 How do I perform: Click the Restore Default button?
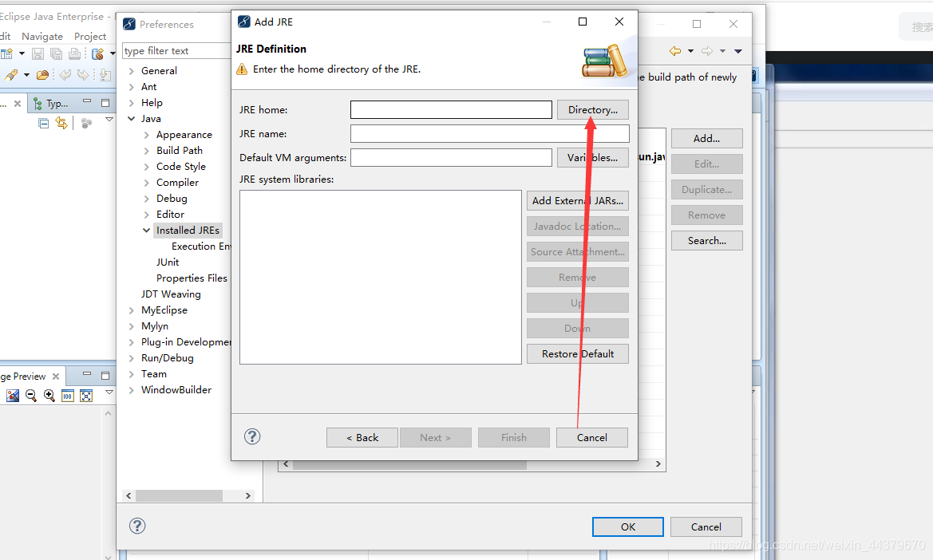coord(577,353)
